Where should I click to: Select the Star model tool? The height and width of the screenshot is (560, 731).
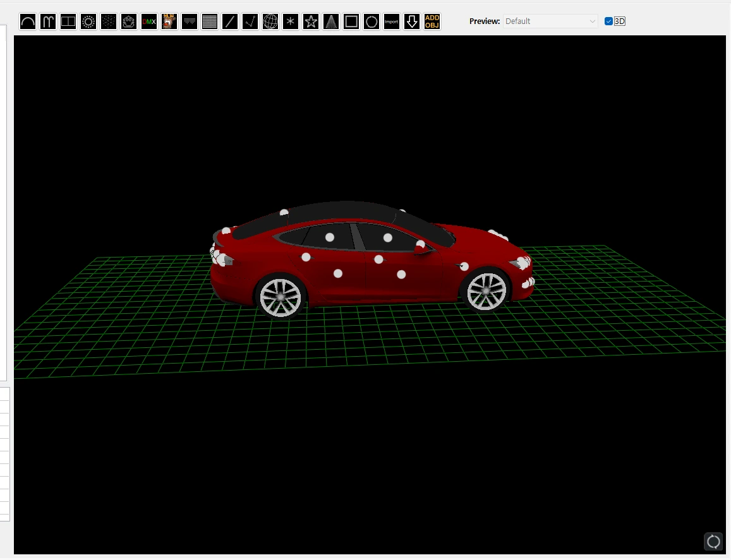(x=311, y=21)
